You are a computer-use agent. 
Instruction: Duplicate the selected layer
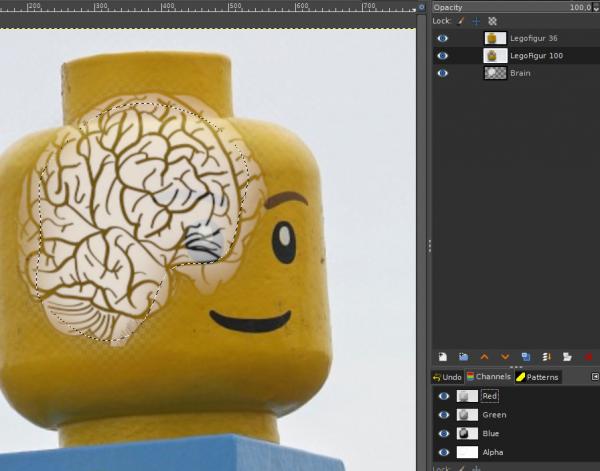click(526, 357)
